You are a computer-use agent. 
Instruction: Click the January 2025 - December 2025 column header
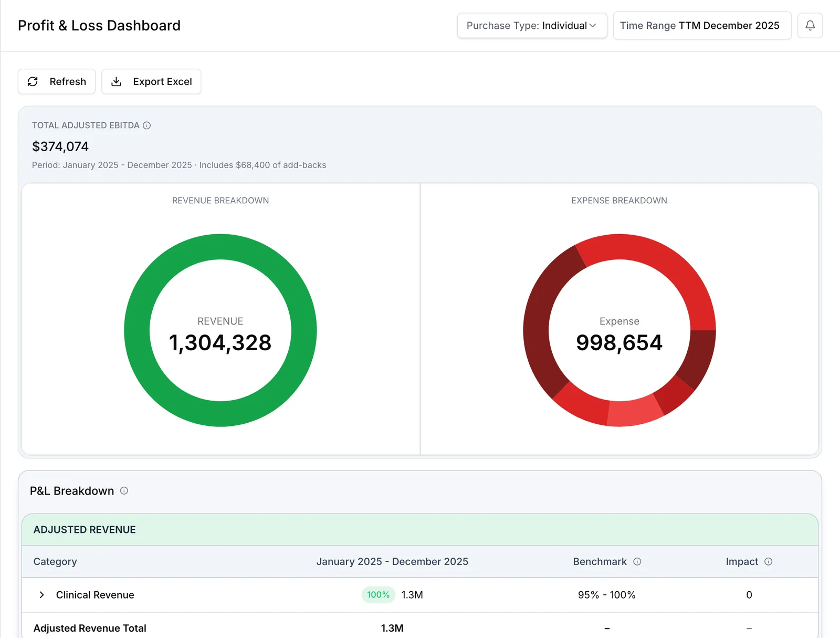point(392,561)
